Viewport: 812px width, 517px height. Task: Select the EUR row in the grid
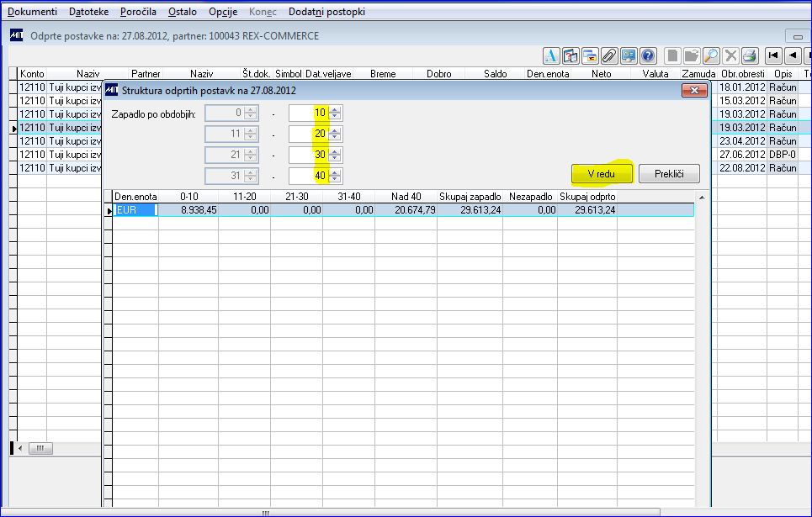(x=403, y=210)
